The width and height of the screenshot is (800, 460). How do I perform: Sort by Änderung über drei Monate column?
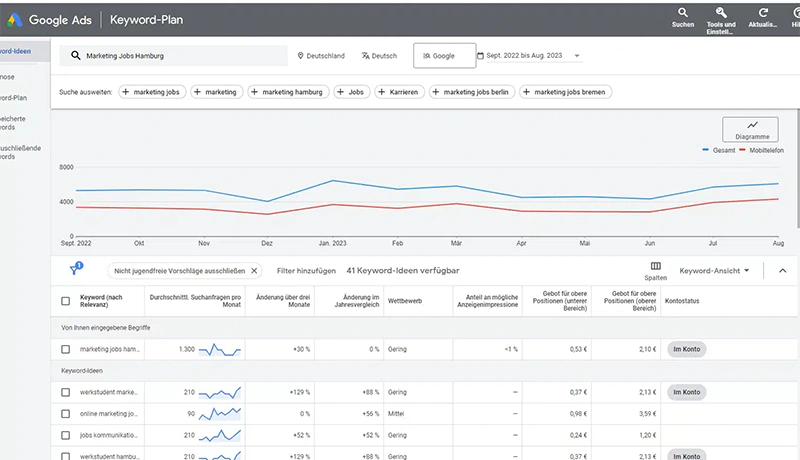coord(283,301)
